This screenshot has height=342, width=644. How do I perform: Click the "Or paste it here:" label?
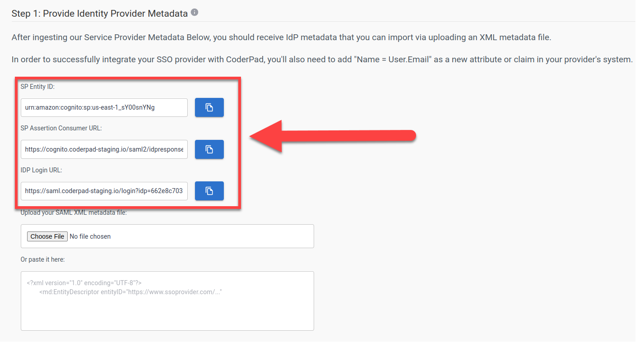point(42,259)
